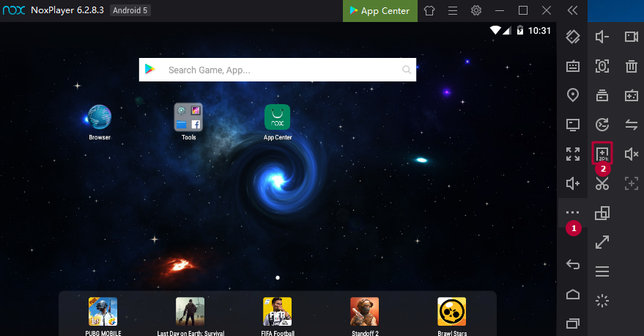Screen dimensions: 644x336
Task: Click the Wi-Fi status icon
Action: (x=495, y=30)
